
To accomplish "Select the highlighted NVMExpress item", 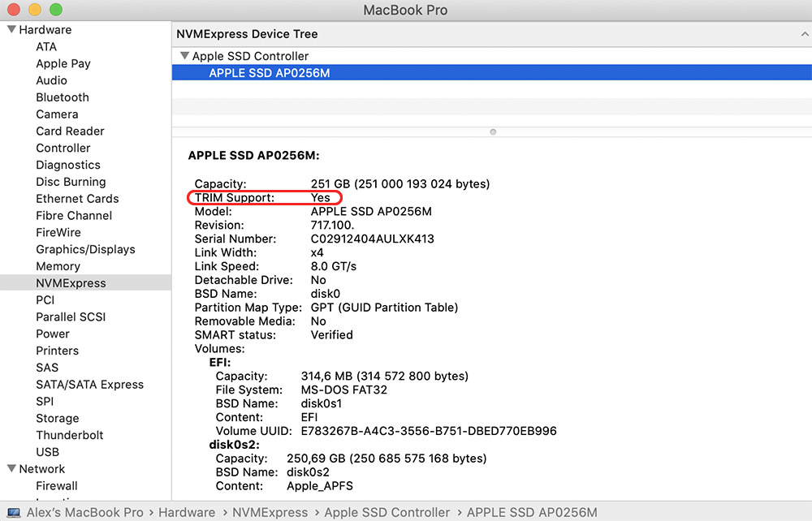I will tap(85, 283).
